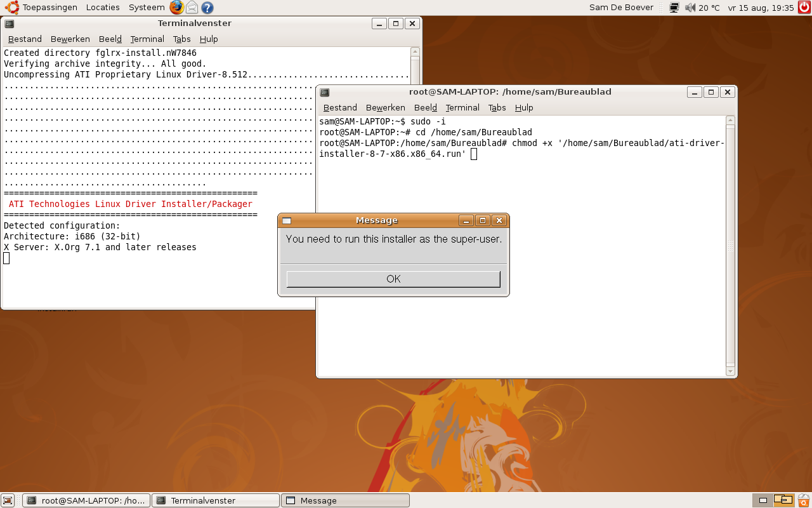The image size is (812, 508).
Task: Open the blue help question mark icon
Action: (x=207, y=8)
